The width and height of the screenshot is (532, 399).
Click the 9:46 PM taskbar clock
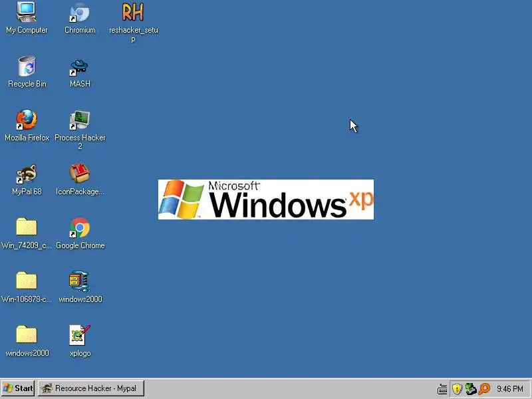pos(510,389)
